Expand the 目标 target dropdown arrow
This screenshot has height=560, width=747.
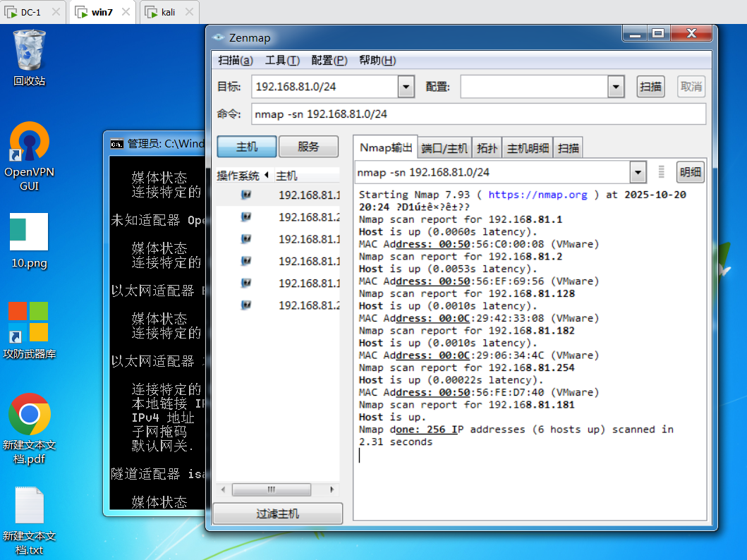pos(406,87)
